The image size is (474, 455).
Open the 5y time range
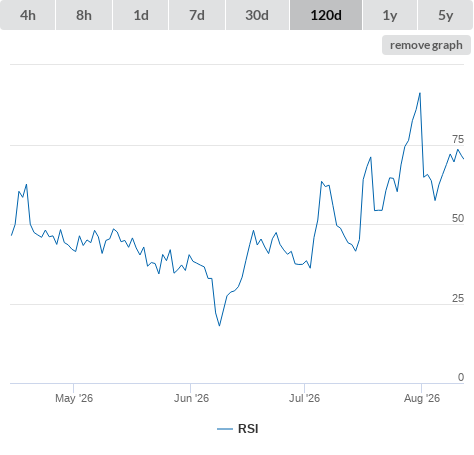(x=445, y=15)
